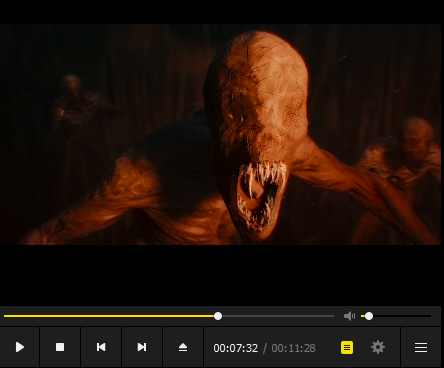Viewport: 444px width, 368px height.
Task: Stop the video with the Stop button
Action: 60,347
